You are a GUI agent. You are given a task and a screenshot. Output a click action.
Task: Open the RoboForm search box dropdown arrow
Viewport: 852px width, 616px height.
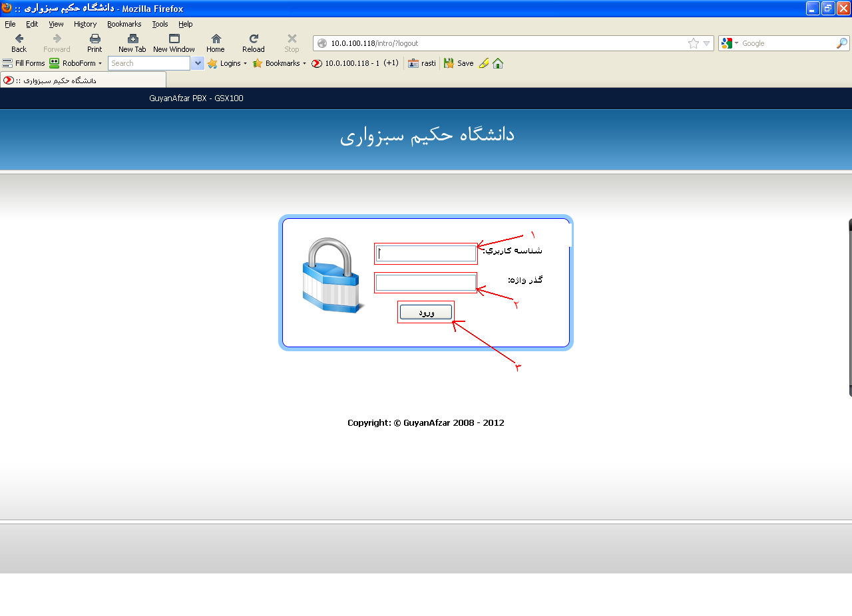(198, 63)
